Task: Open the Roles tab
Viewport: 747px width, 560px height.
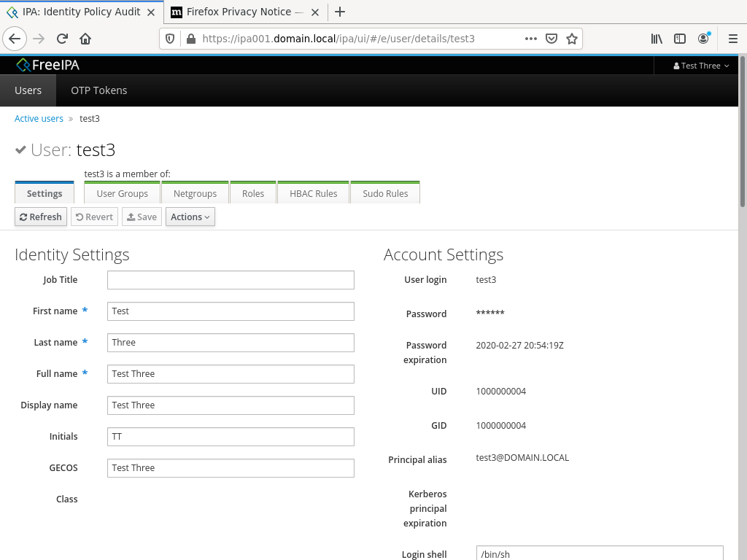Action: (x=253, y=192)
